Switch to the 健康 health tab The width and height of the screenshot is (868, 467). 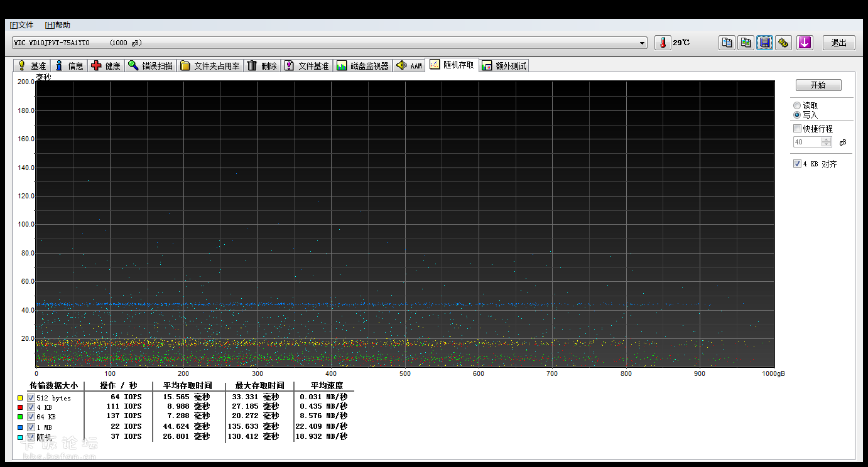(106, 65)
